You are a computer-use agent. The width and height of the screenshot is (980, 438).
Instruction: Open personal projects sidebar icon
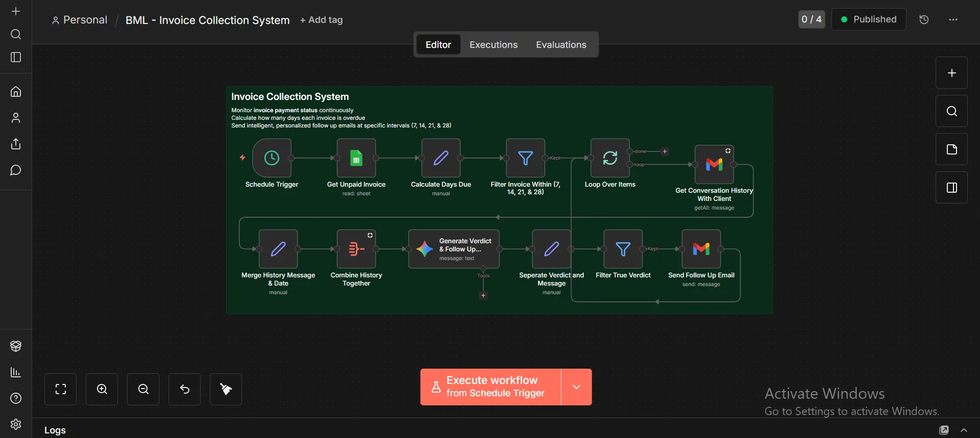[16, 118]
